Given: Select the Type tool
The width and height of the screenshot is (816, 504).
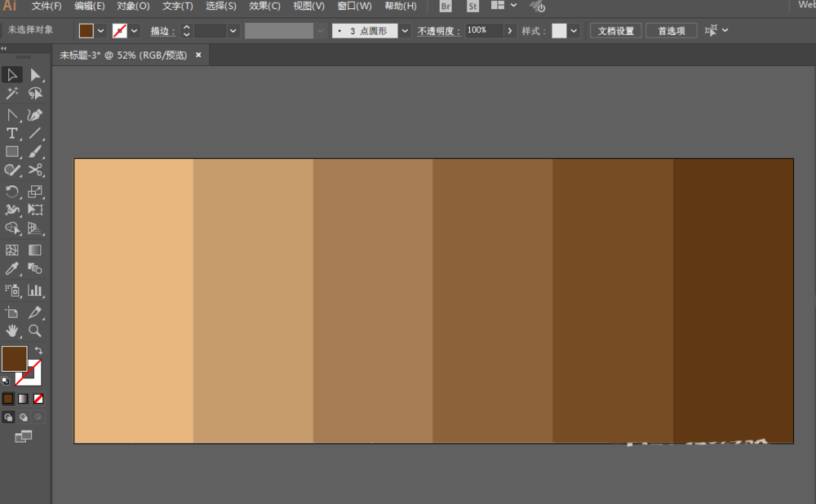Looking at the screenshot, I should click(12, 133).
